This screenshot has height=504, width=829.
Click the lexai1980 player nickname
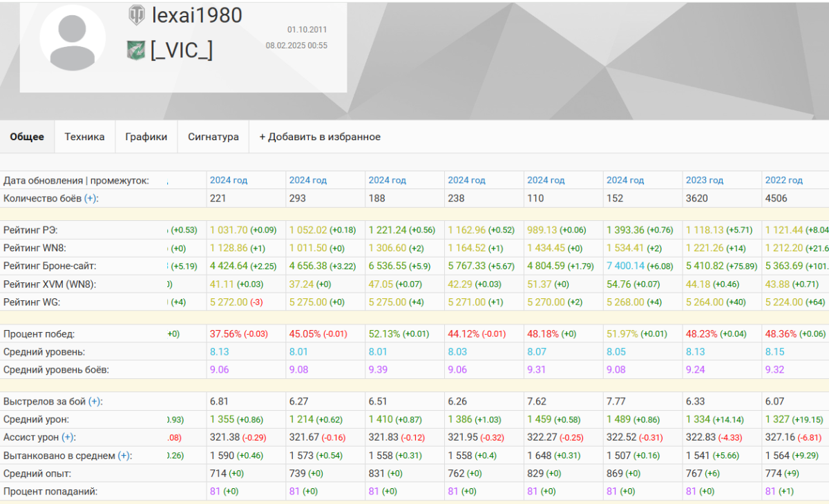coord(196,15)
